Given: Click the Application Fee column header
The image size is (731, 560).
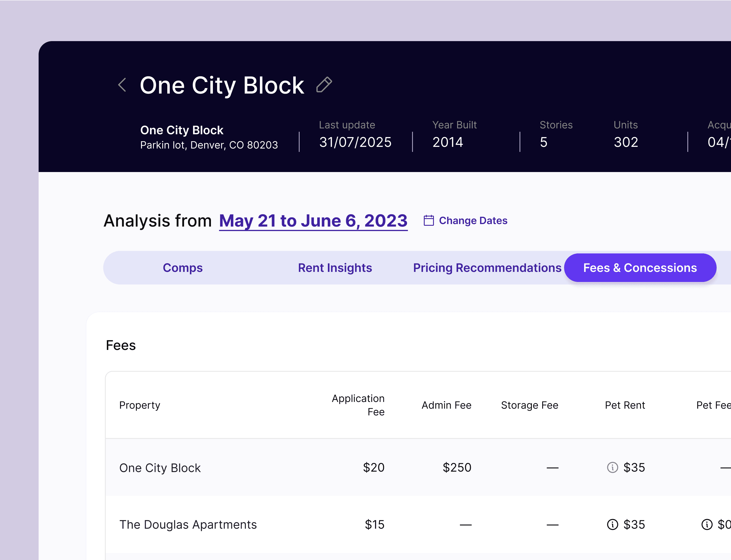Looking at the screenshot, I should (x=358, y=405).
